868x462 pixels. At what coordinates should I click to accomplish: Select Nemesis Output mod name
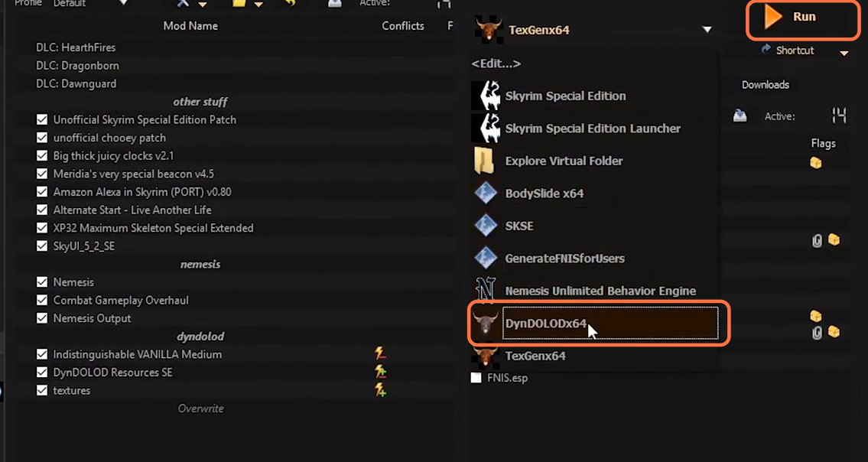[92, 318]
